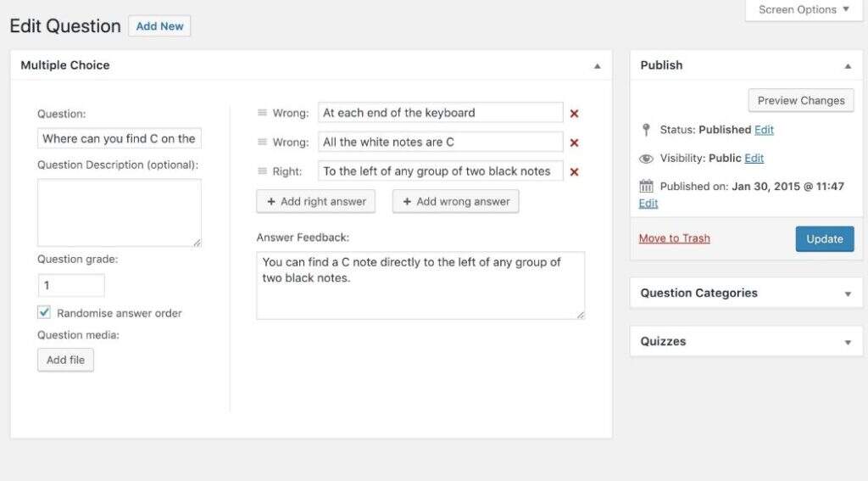The height and width of the screenshot is (481, 868).
Task: Click the calendar icon next to Published on
Action: tap(647, 187)
